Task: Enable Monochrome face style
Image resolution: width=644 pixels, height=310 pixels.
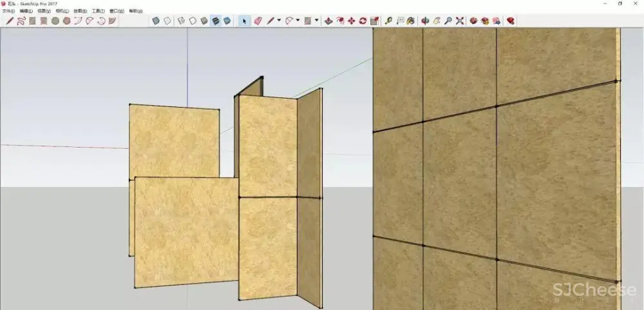Action: coord(227,21)
